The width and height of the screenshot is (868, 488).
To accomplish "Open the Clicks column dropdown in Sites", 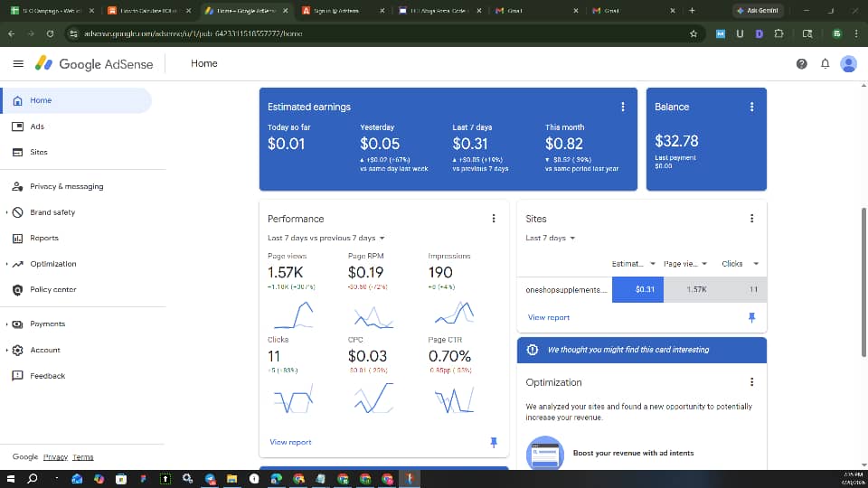I will point(756,264).
